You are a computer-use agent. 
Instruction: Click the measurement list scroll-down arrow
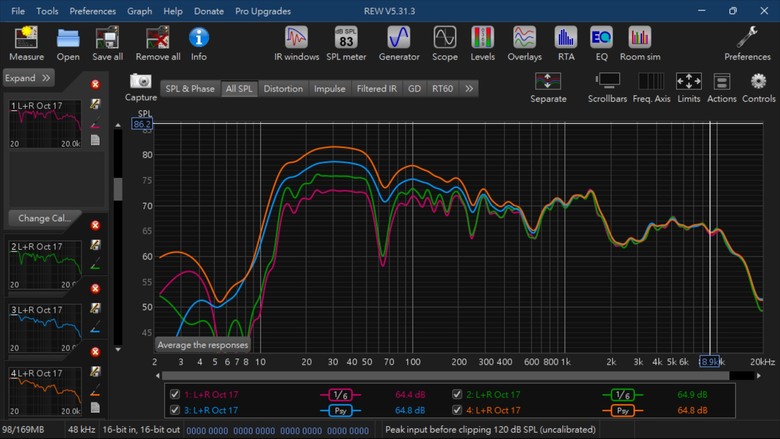(118, 350)
